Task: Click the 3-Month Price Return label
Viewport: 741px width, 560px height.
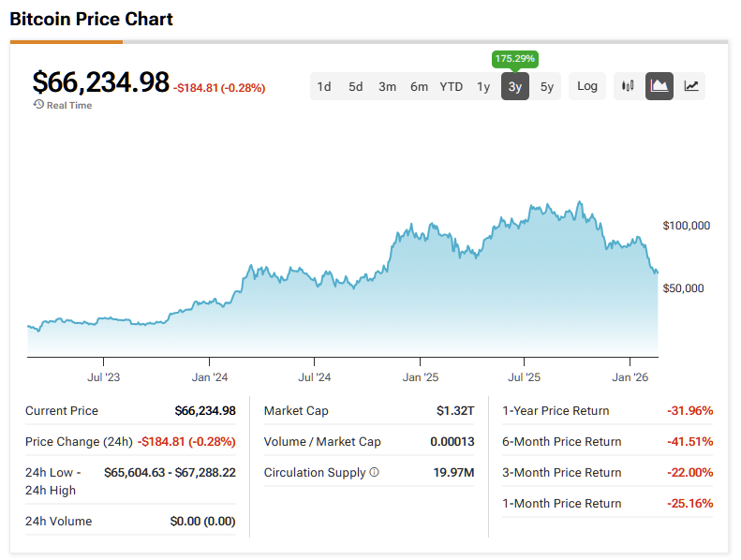Action: 561,473
